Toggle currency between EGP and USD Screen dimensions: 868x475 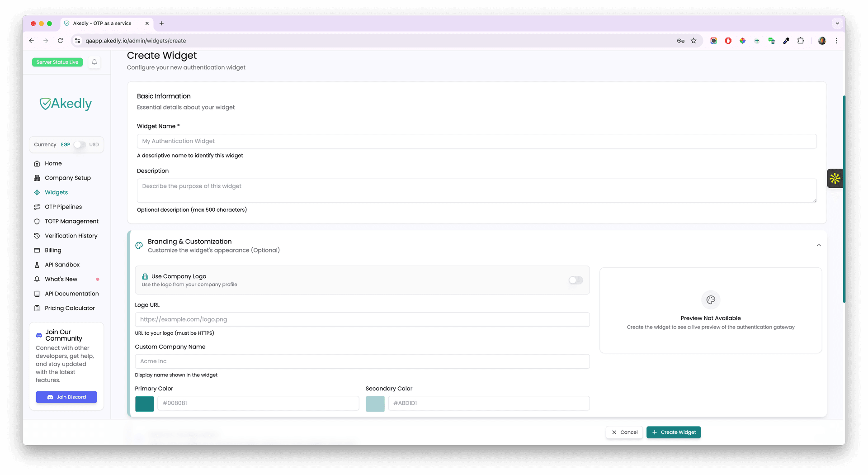(x=80, y=145)
